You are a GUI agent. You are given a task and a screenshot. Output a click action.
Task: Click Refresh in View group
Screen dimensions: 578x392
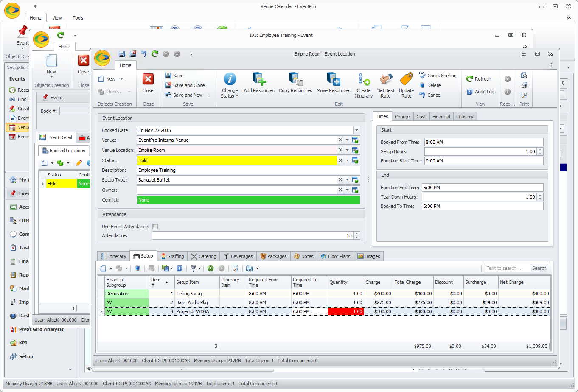(x=479, y=79)
